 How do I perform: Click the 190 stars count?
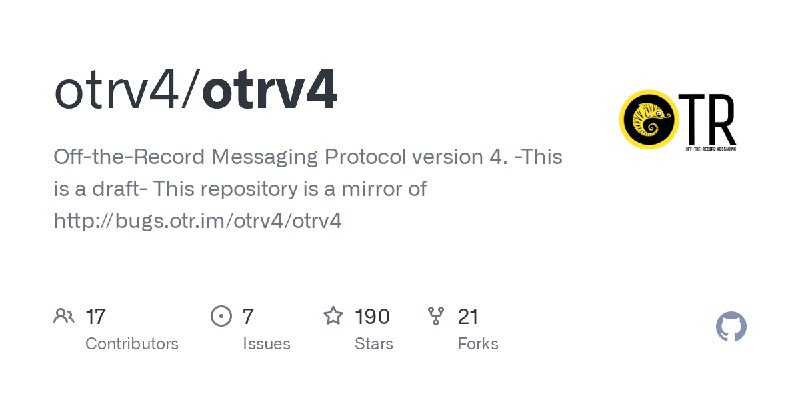tap(372, 317)
